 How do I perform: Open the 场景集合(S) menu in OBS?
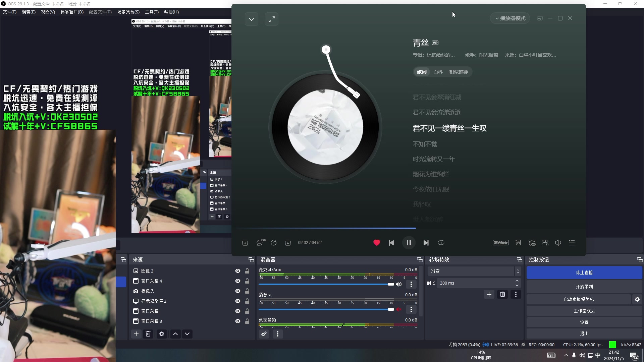128,12
